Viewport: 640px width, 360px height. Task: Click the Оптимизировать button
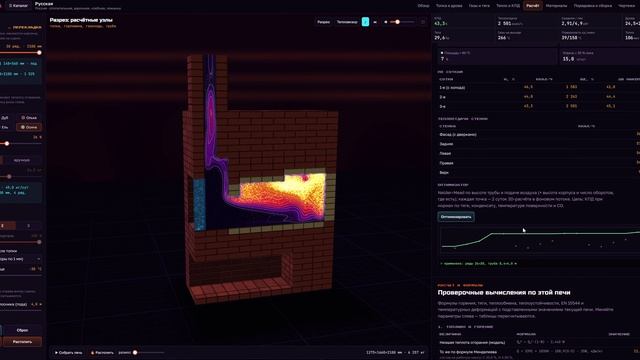(456, 217)
